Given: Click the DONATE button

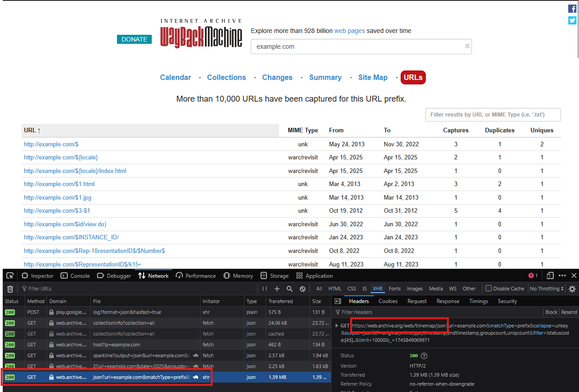Looking at the screenshot, I should pos(134,39).
